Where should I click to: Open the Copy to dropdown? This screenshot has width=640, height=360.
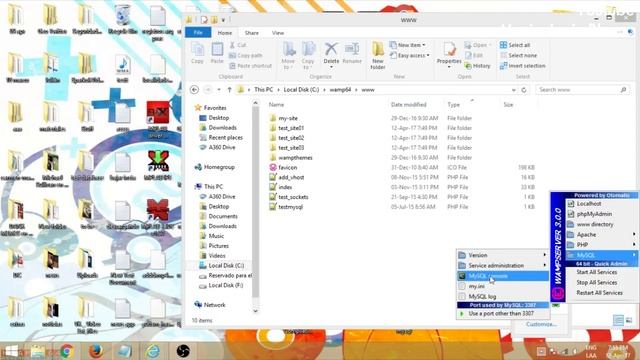308,56
